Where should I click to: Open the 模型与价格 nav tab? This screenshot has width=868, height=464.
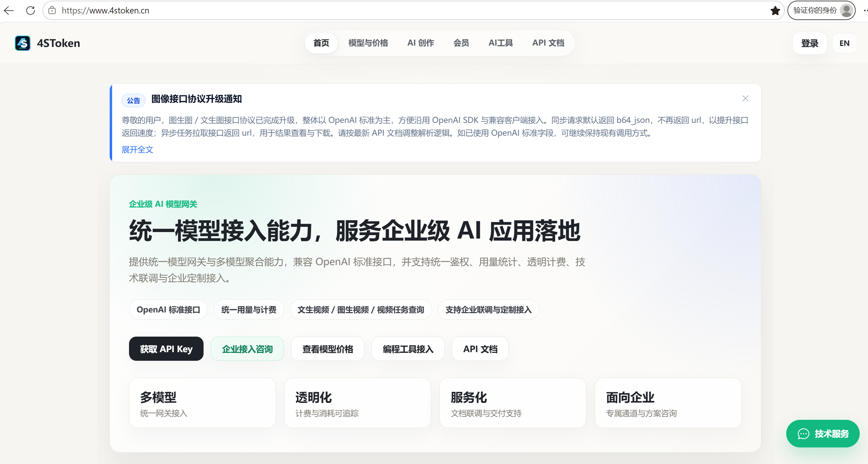[x=368, y=43]
